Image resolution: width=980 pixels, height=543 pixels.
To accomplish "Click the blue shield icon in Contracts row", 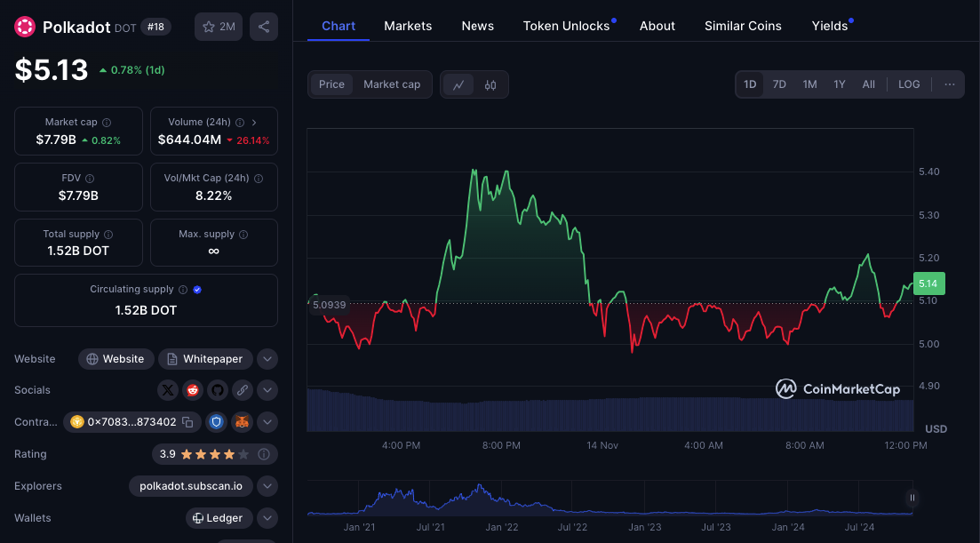I will pos(217,422).
